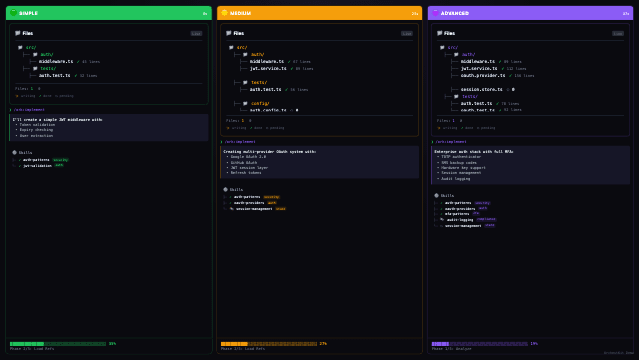Click the Phase status text in ADVANCED footer
The image size is (639, 360).
coord(452,349)
